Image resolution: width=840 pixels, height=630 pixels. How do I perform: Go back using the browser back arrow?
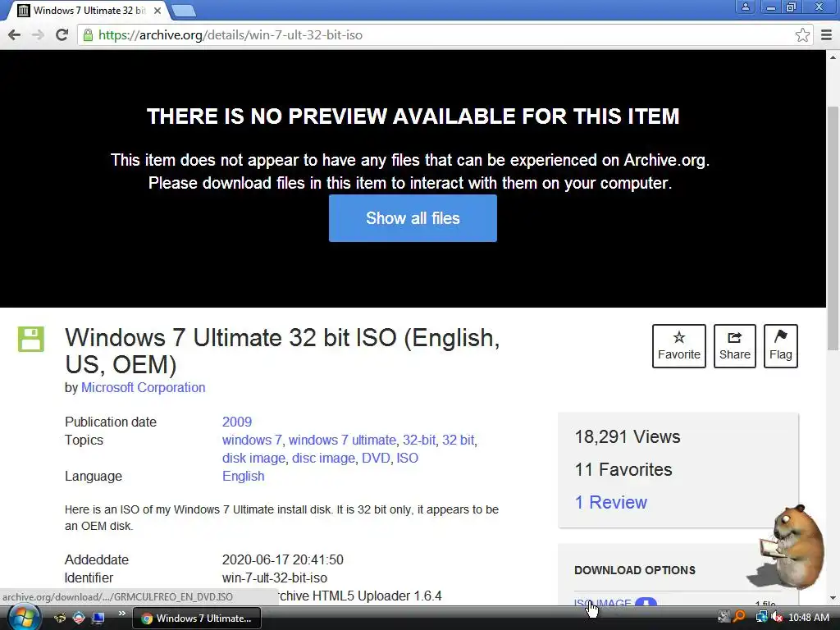(15, 34)
